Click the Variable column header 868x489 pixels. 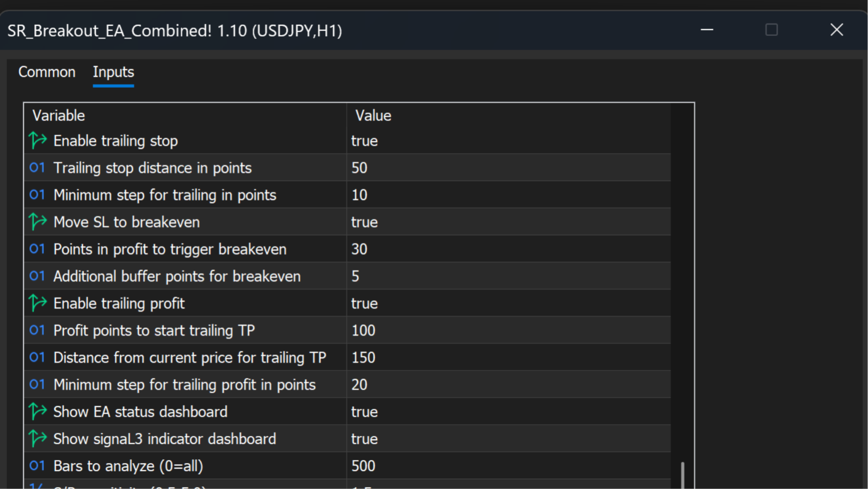[x=59, y=115]
